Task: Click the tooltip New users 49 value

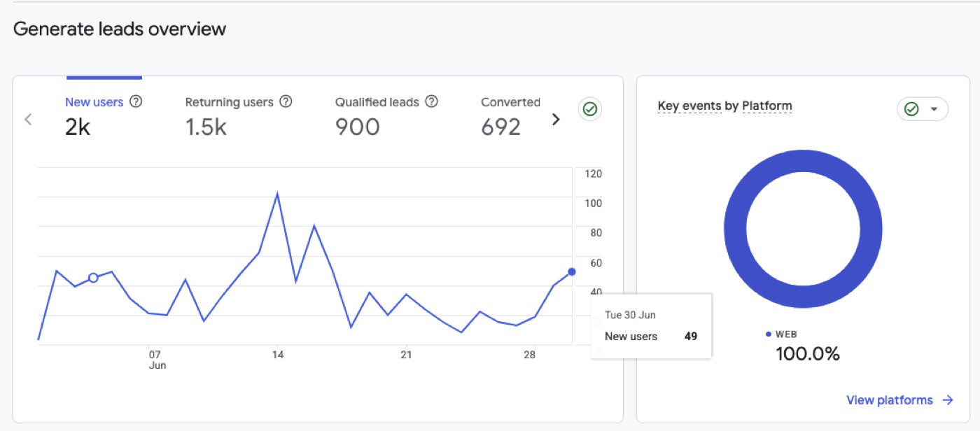Action: (691, 337)
